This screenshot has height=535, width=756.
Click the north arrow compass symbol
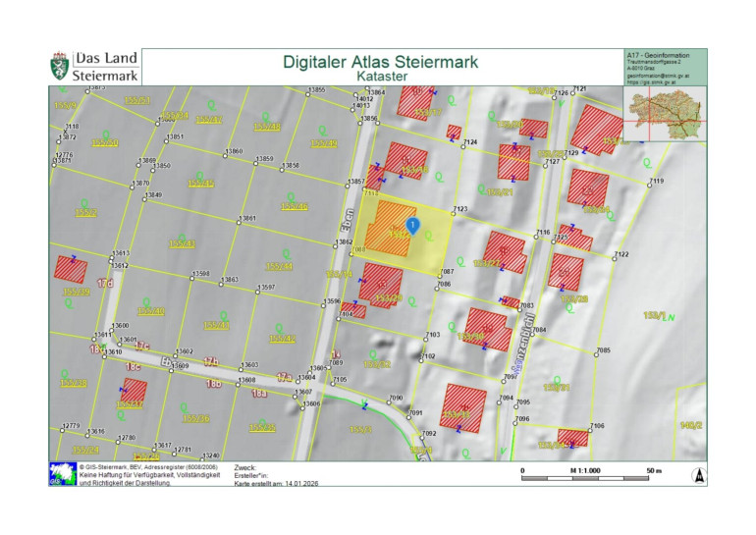click(698, 475)
